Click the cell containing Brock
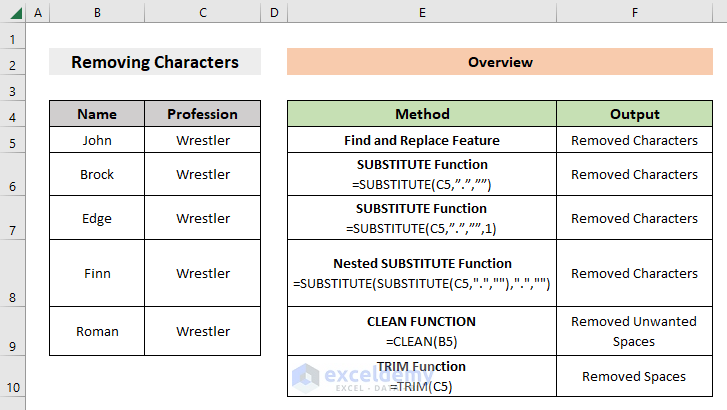Image resolution: width=727 pixels, height=410 pixels. (x=97, y=174)
